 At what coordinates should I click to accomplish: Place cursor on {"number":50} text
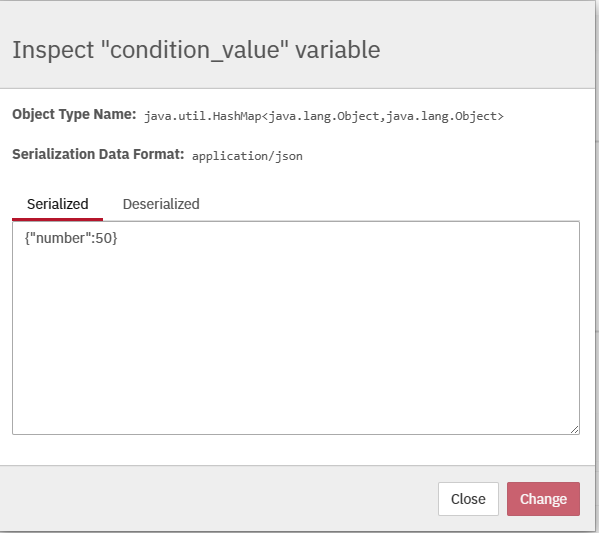tap(71, 238)
